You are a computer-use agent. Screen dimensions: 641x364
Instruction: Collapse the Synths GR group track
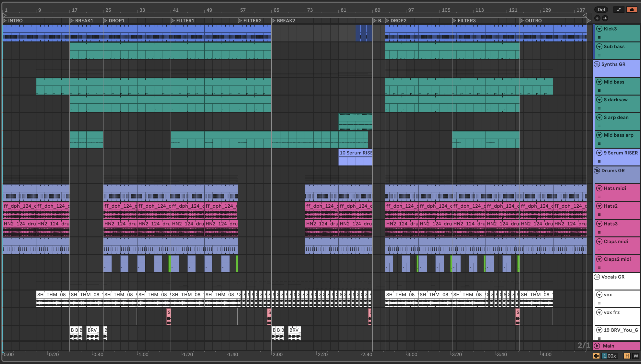pos(597,64)
